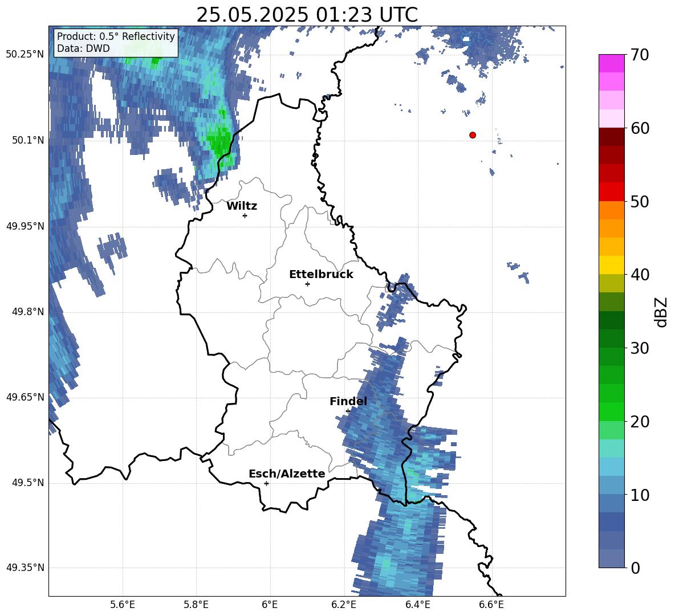
Task: Click the colorbar tick label 0
Action: tap(635, 568)
